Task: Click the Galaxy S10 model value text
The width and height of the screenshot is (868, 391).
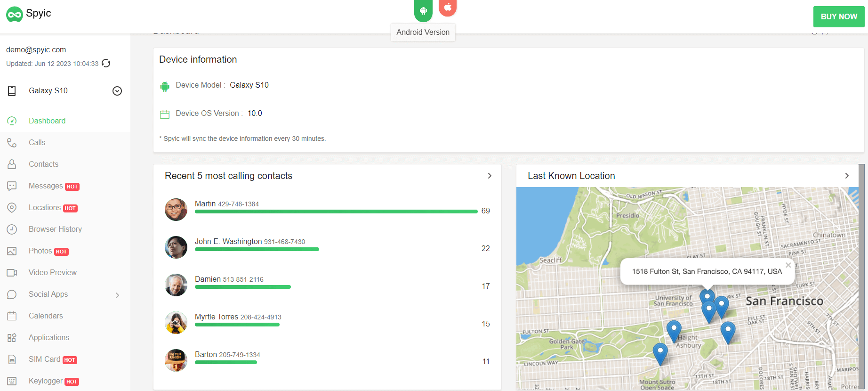Action: (249, 85)
